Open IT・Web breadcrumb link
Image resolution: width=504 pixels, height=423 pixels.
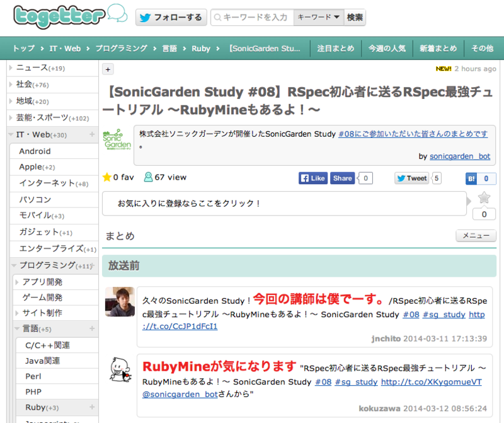[x=65, y=49]
